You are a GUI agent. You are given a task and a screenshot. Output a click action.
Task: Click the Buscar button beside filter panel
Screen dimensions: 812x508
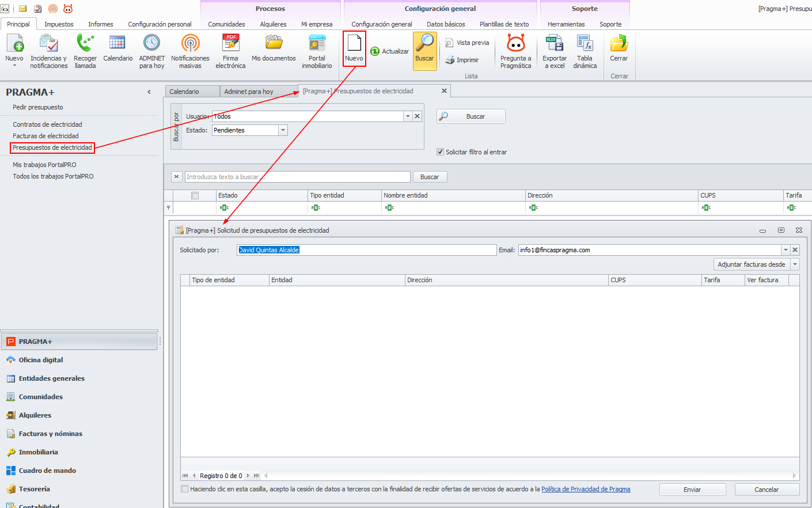[471, 116]
